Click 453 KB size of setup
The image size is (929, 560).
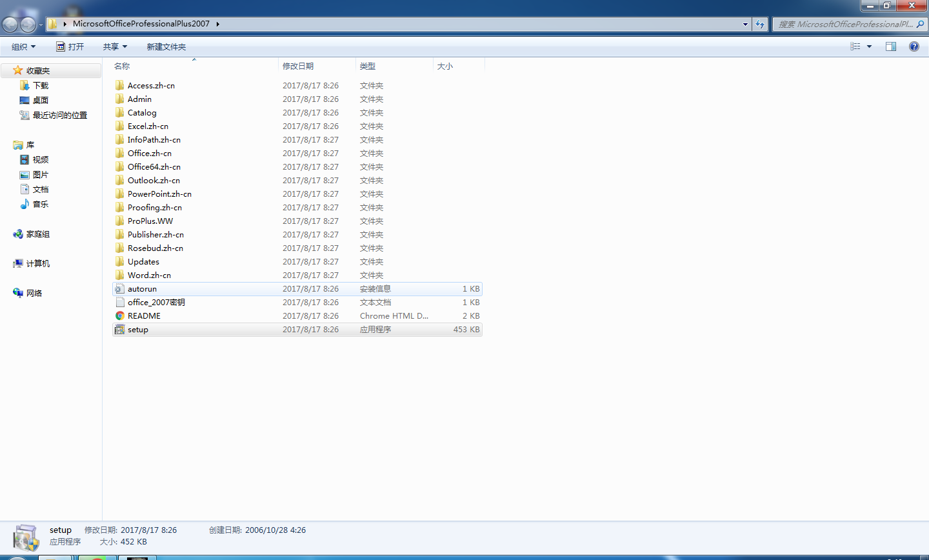[x=466, y=329]
